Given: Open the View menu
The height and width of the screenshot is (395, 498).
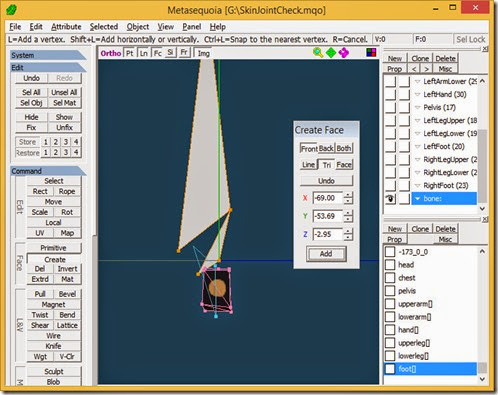Looking at the screenshot, I should tap(166, 27).
